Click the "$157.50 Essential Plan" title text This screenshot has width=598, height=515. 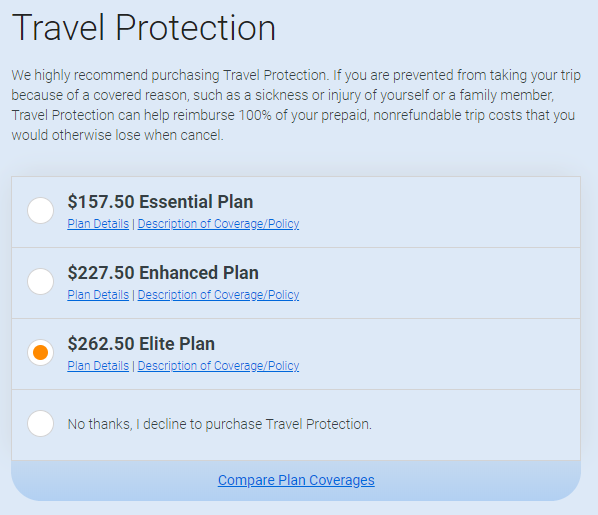coord(160,201)
